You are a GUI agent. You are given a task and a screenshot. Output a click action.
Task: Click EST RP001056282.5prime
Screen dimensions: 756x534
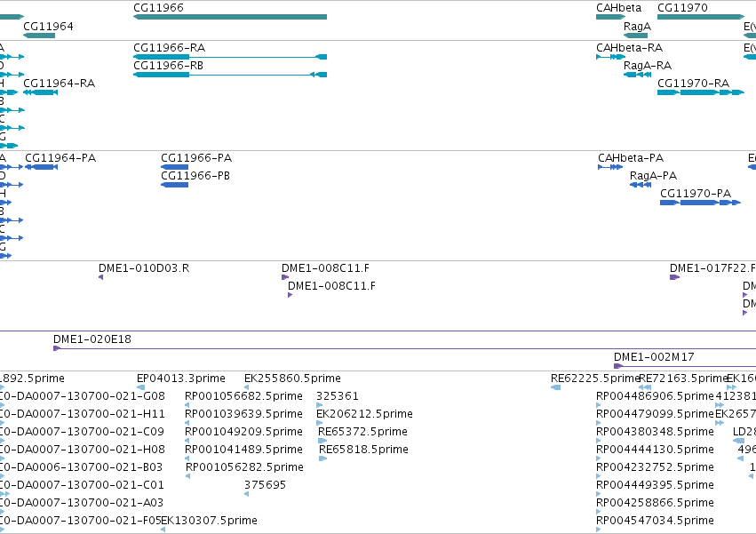coord(188,476)
